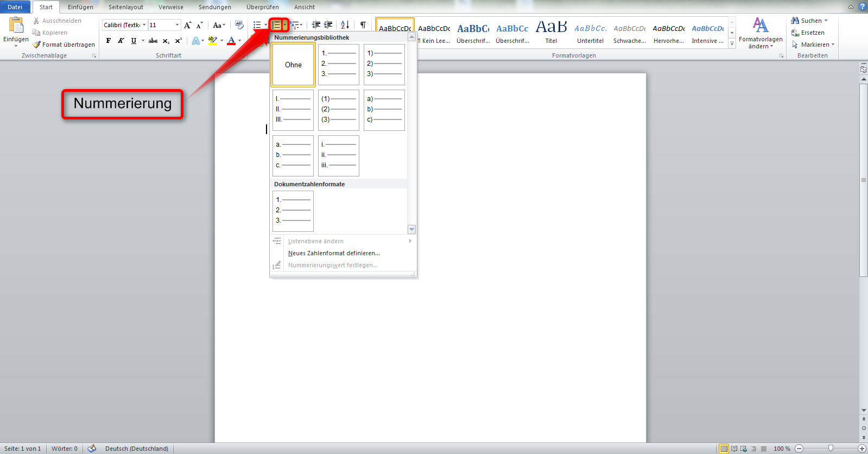Viewport: 868px width, 454px height.
Task: Click the A-Z sort icon
Action: [345, 25]
